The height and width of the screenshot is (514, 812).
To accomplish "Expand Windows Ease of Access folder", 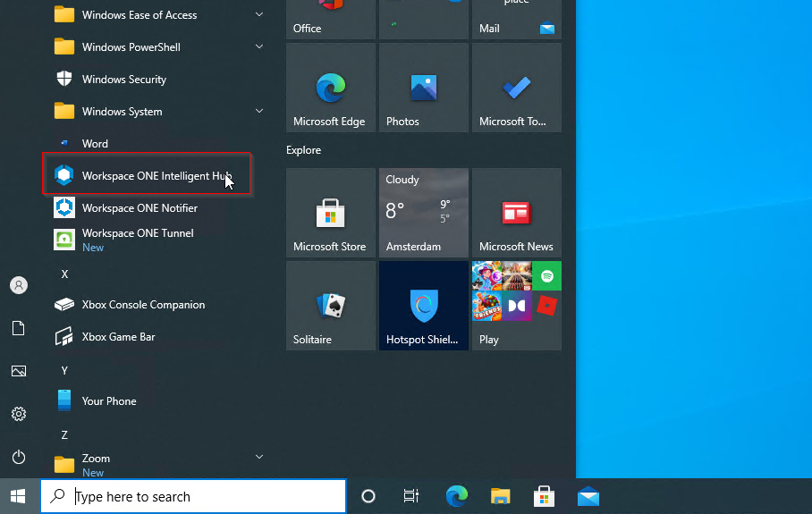I will point(258,15).
